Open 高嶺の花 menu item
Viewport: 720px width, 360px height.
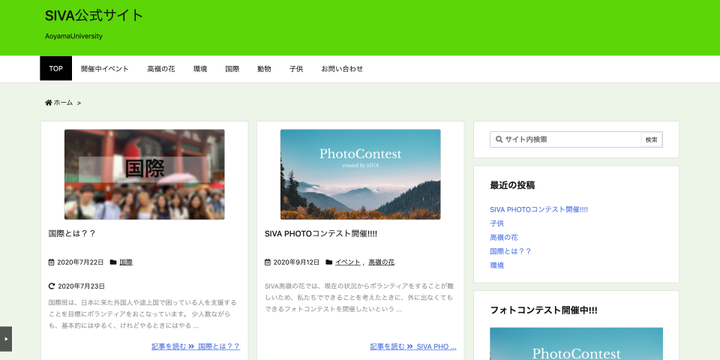pyautogui.click(x=161, y=69)
